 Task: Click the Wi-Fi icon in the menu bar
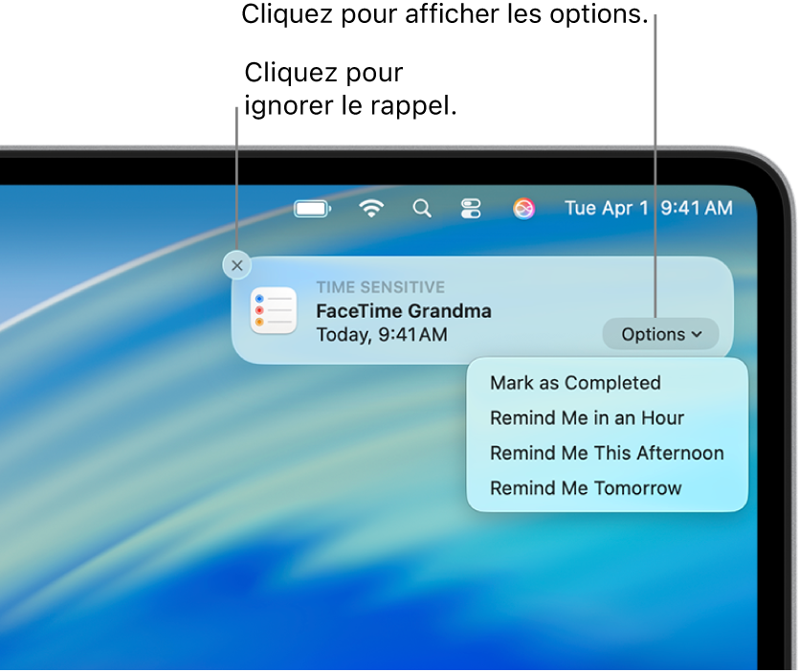[371, 208]
